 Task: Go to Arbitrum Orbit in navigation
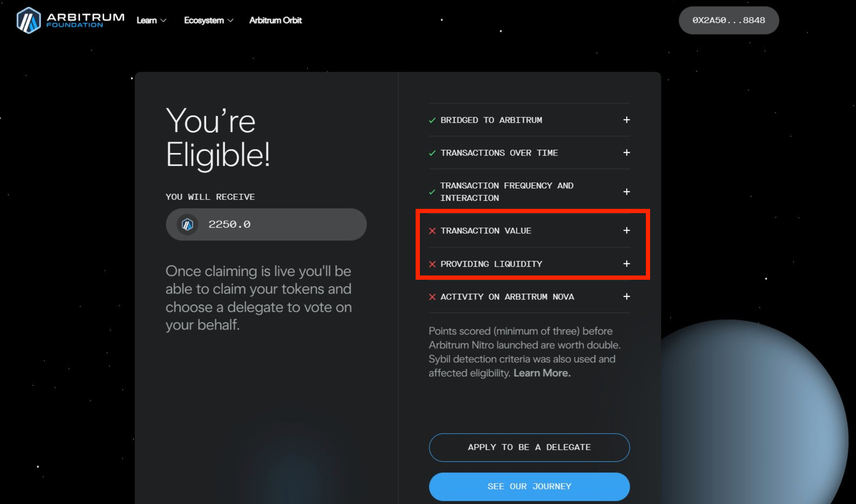276,20
